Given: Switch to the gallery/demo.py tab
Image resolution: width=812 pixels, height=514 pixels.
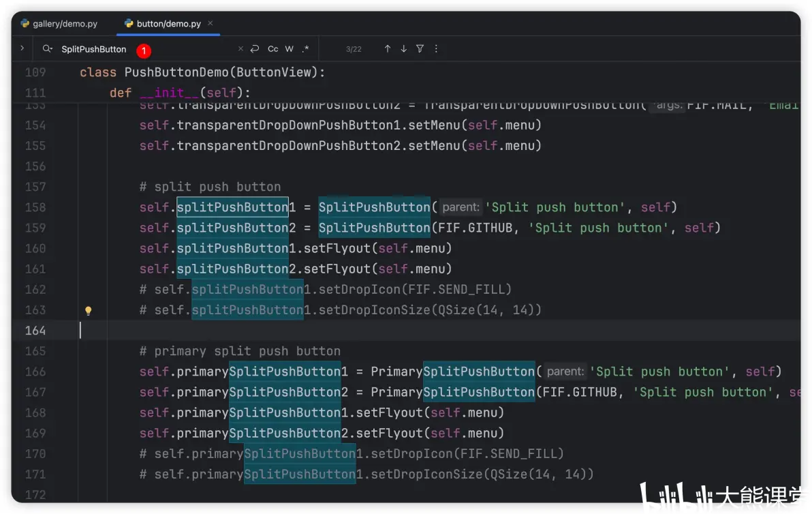Looking at the screenshot, I should (x=59, y=24).
